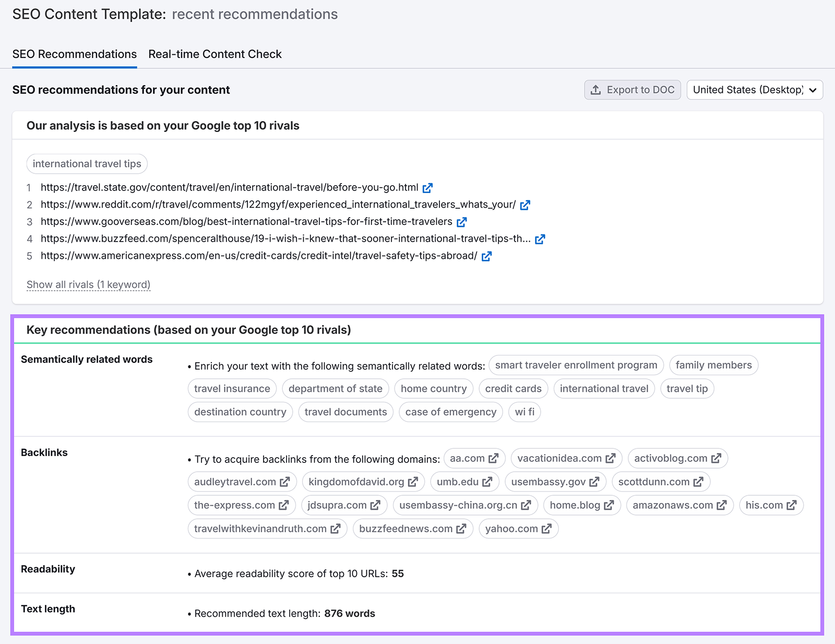Screen dimensions: 835x644
Task: Select the SEO Recommendations tab
Action: (x=75, y=54)
